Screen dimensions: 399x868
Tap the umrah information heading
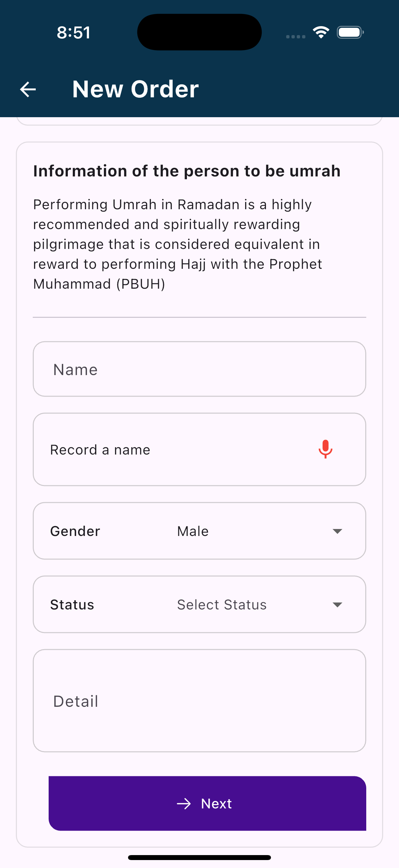[187, 171]
